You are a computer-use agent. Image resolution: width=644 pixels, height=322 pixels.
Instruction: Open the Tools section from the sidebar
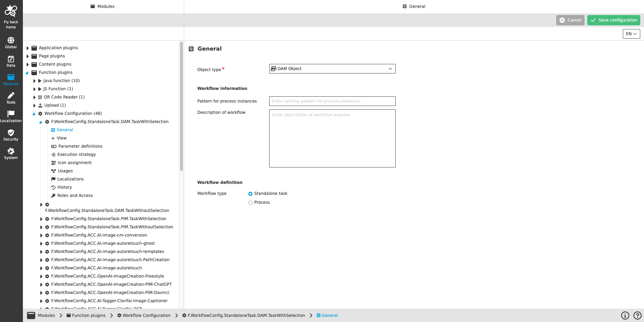click(11, 97)
